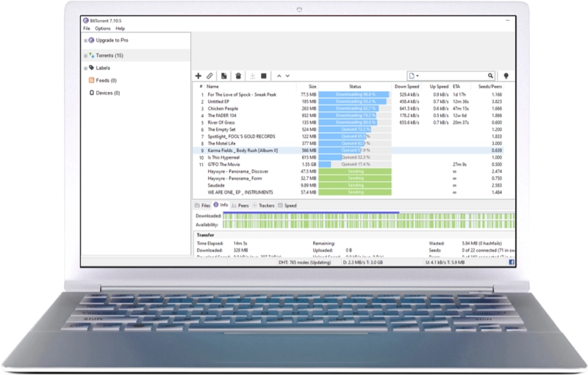The image size is (588, 375).
Task: Click 'D: 2.3 MB/s T: 3.0 GB' status
Action: pyautogui.click(x=362, y=262)
